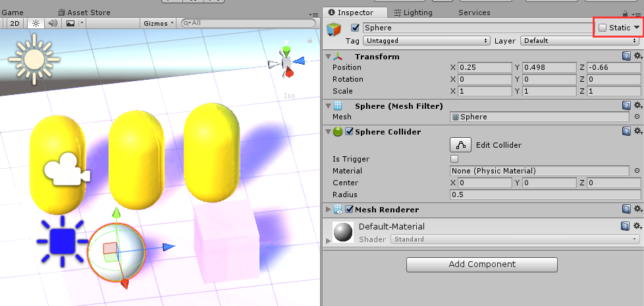Viewport: 644px width, 306px height.
Task: Click the green Y axis arrow handle
Action: tap(117, 212)
